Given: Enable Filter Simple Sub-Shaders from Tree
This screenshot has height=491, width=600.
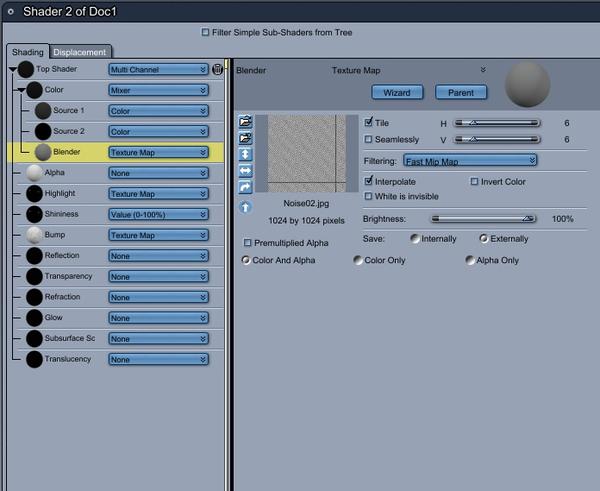Looking at the screenshot, I should coord(205,32).
